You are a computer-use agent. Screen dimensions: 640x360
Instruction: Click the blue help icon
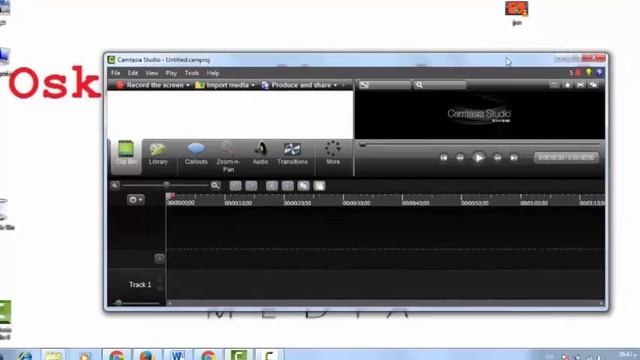(599, 73)
